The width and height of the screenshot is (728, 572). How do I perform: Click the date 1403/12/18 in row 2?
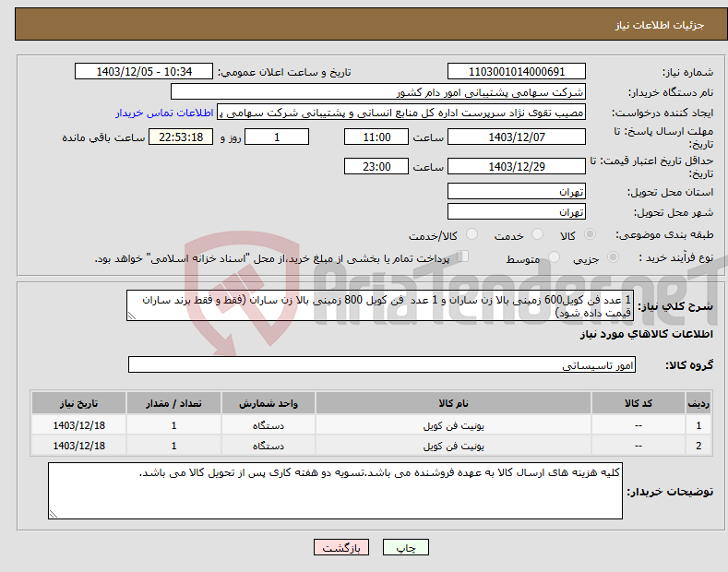(x=79, y=446)
